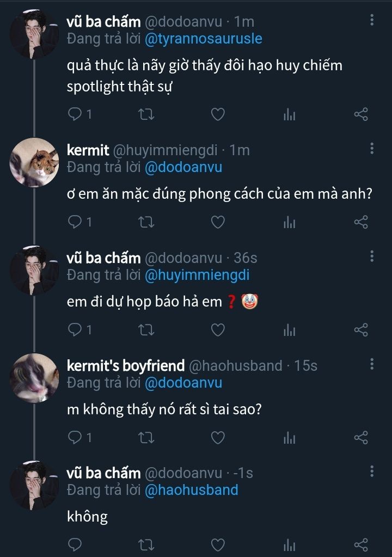This screenshot has width=392, height=557.
Task: Open more options on kermit's tweet
Action: click(372, 149)
